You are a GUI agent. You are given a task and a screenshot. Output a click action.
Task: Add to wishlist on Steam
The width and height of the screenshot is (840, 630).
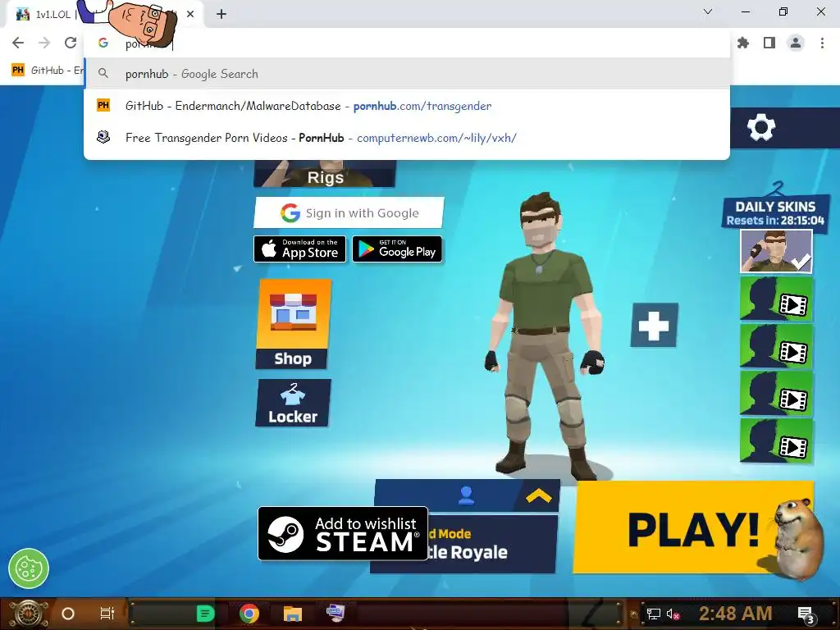343,533
